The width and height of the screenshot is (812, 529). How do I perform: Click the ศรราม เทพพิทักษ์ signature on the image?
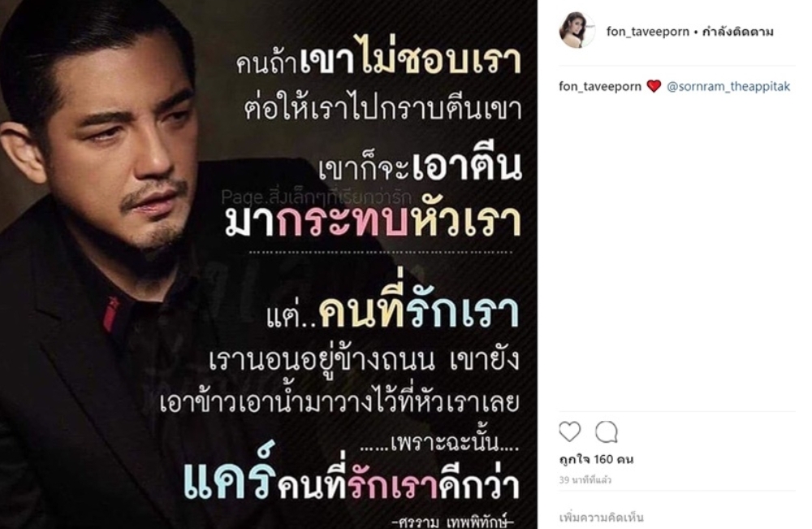coord(453,522)
